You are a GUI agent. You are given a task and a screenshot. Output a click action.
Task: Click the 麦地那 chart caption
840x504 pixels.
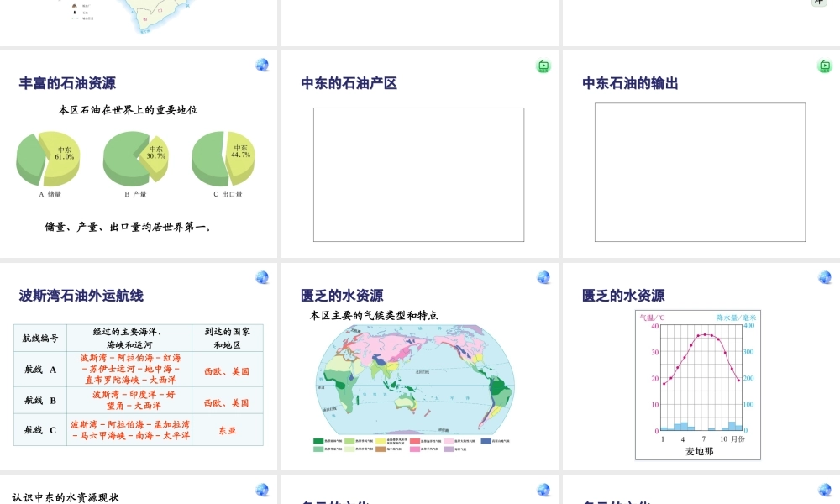tap(699, 452)
